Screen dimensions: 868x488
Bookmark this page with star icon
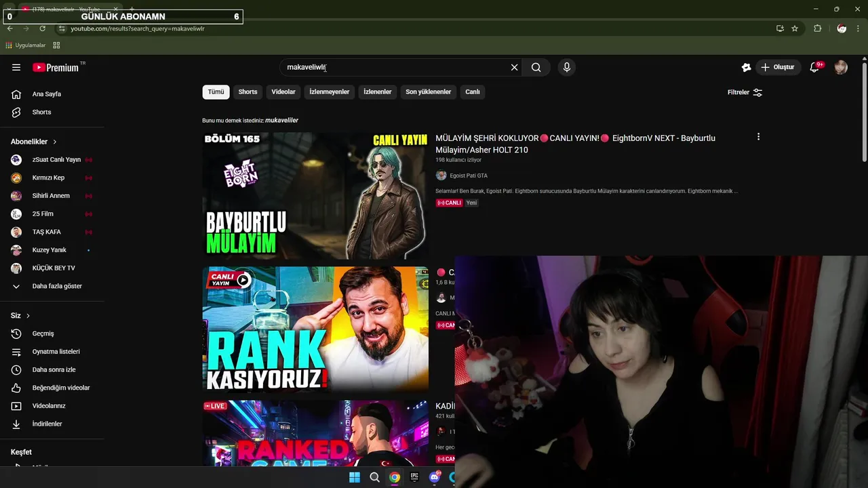[795, 28]
